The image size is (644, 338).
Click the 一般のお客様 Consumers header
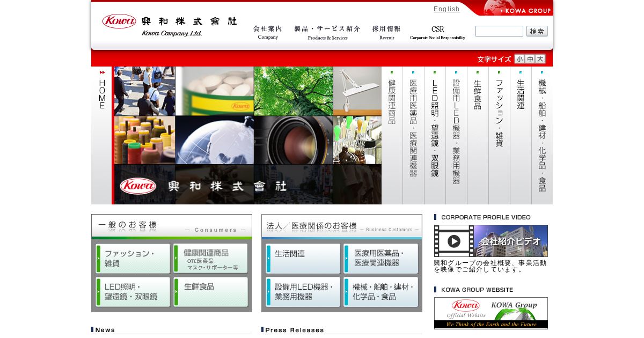(172, 227)
